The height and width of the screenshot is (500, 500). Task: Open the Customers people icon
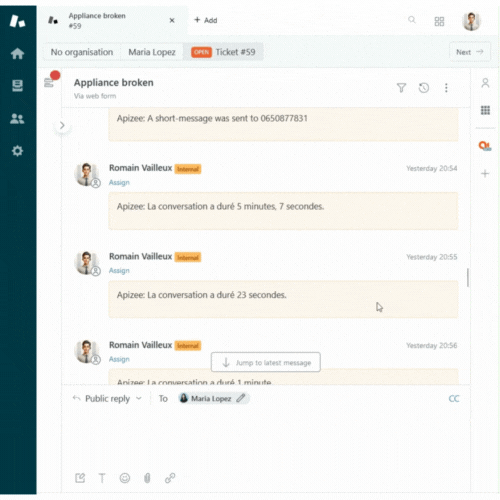(x=17, y=118)
